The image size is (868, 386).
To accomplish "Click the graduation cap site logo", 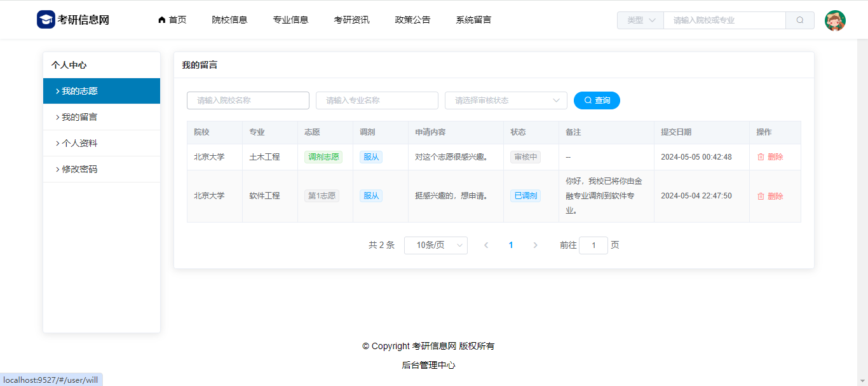I will coord(46,20).
